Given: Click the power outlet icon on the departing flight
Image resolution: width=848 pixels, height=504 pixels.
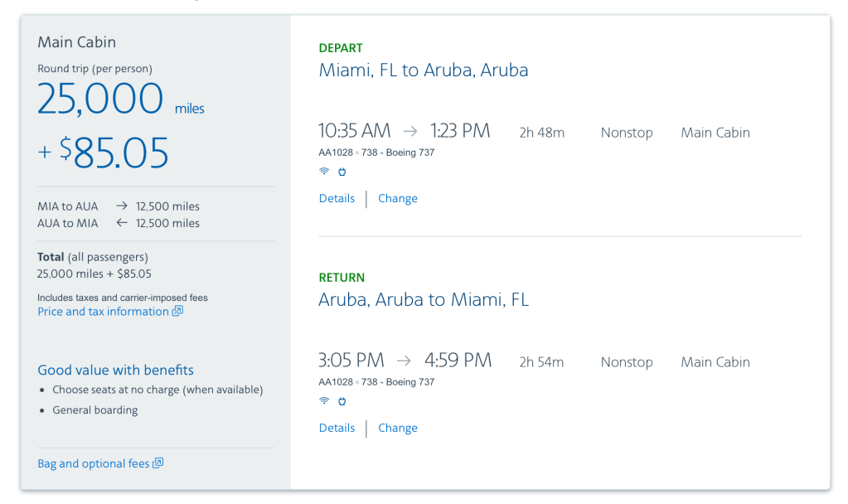Looking at the screenshot, I should (342, 172).
